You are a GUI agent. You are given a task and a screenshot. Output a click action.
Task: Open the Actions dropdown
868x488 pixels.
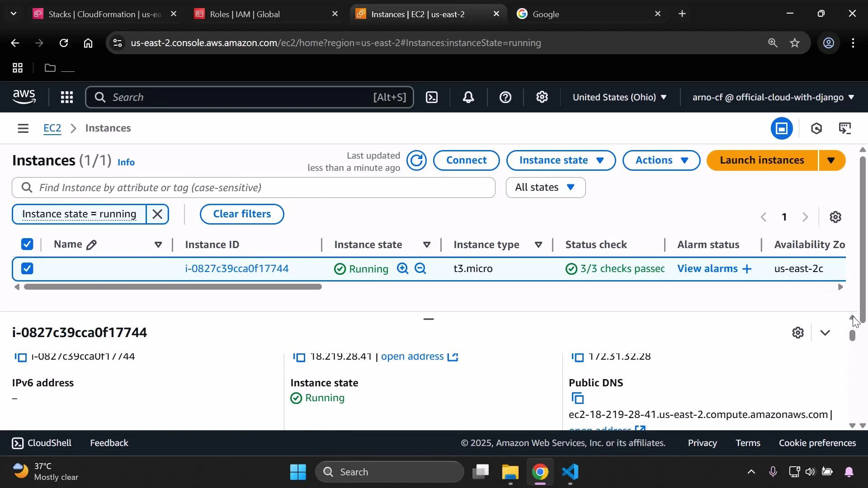point(661,160)
